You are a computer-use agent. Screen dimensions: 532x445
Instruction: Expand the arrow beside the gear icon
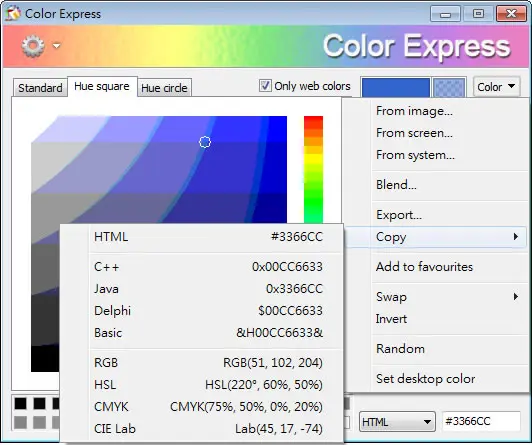coord(57,45)
